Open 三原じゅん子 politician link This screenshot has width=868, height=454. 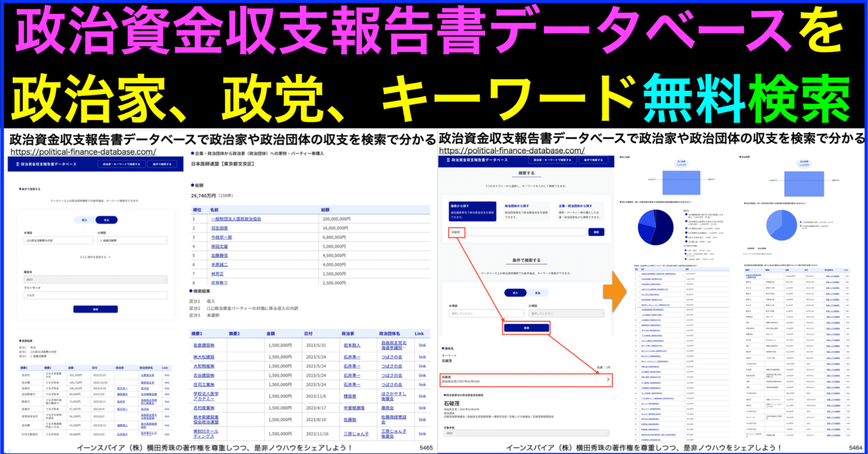(x=356, y=434)
